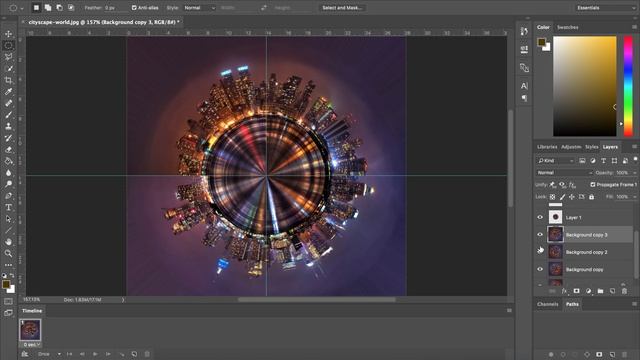The image size is (640, 360).
Task: Toggle Quick Mask mode in toolbar
Action: (x=9, y=302)
